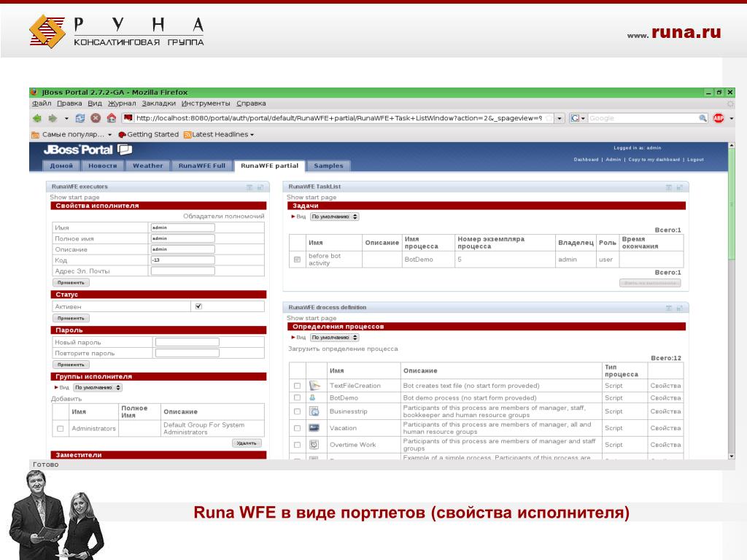Maximize the RunaWFE executors portlet

point(260,187)
